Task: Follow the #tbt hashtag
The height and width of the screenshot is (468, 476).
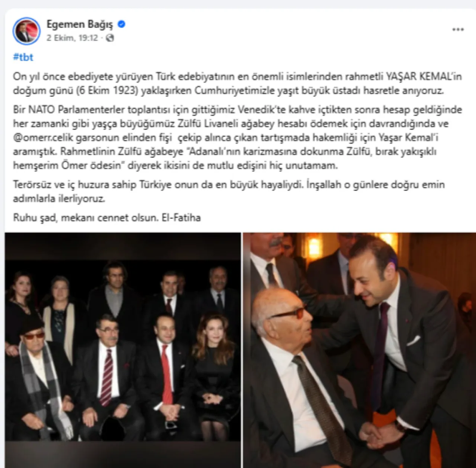Action: (23, 57)
